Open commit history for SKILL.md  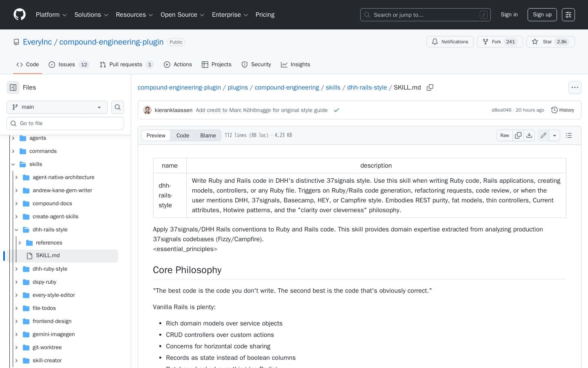pos(563,110)
